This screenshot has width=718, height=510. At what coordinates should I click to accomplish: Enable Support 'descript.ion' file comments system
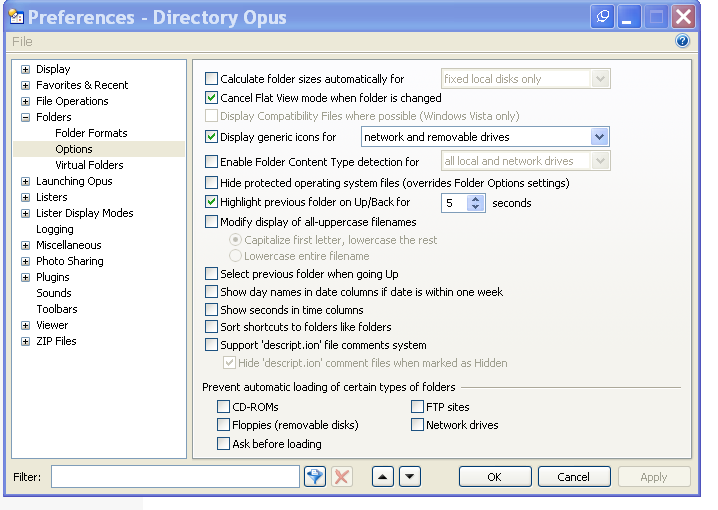pyautogui.click(x=211, y=344)
